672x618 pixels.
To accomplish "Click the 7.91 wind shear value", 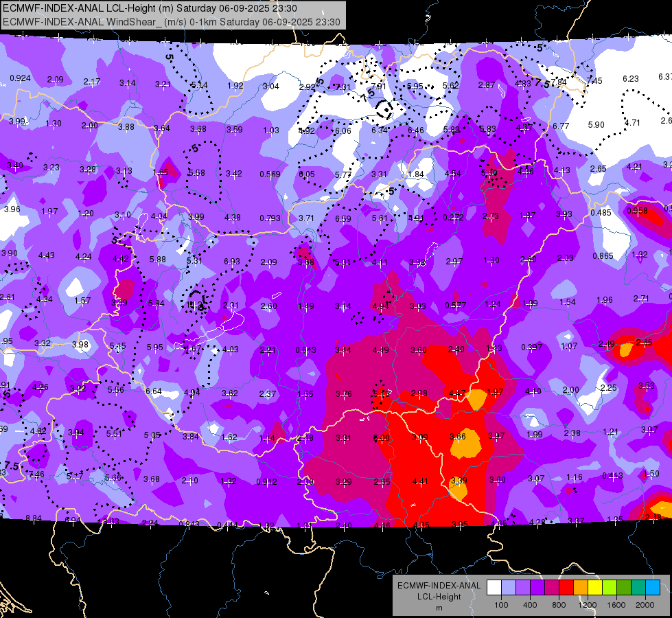I will click(x=378, y=86).
